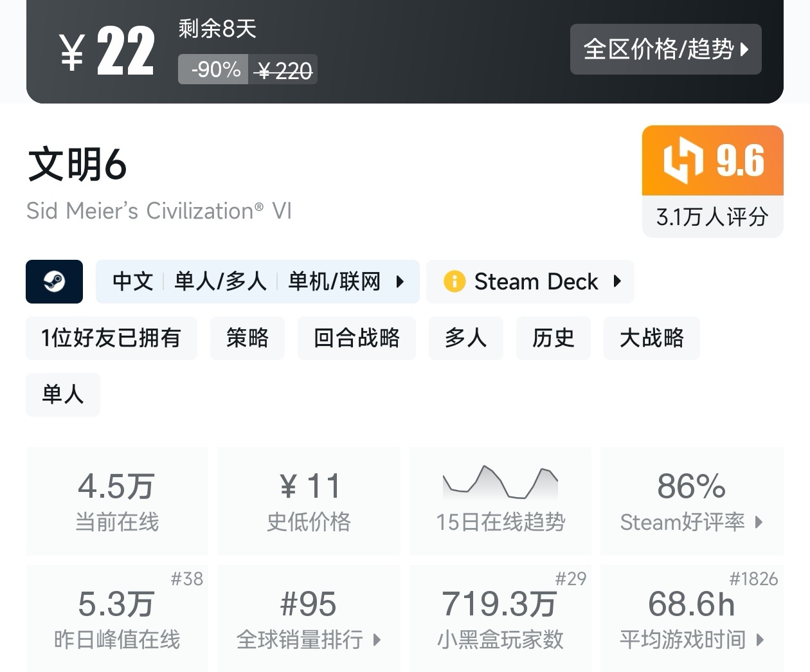Select the 策略 tag

(248, 338)
